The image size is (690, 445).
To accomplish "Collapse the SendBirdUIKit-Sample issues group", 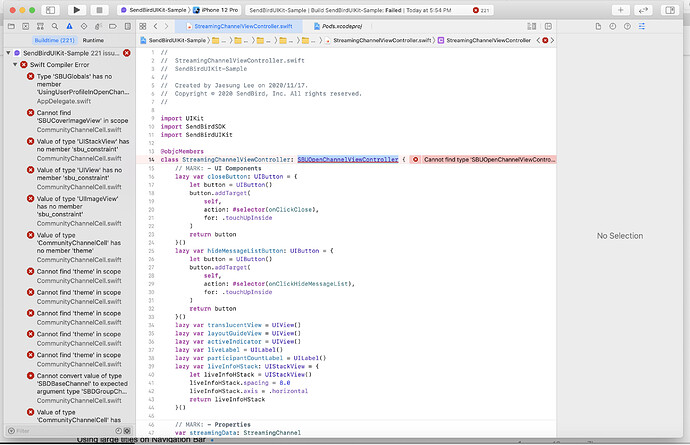I will 9,52.
